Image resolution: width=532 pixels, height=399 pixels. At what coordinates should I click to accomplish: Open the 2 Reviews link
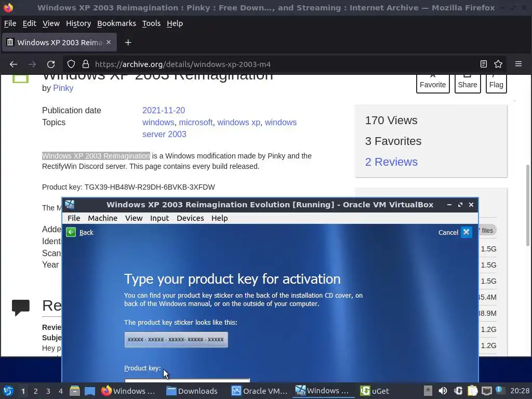pyautogui.click(x=391, y=162)
